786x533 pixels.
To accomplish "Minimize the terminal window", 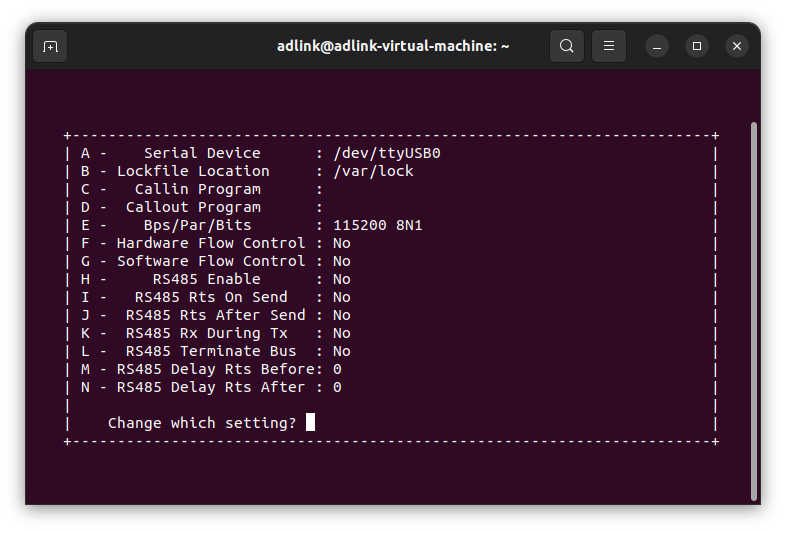I will (657, 47).
